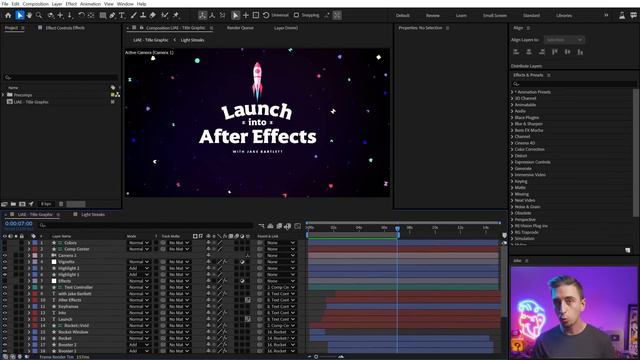
Task: Click the New Composition icon in Project panel
Action: (22, 204)
